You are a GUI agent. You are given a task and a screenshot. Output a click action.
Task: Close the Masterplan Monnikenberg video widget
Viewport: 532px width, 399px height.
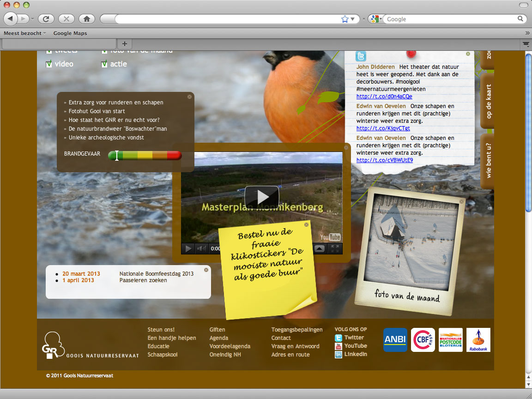click(346, 148)
